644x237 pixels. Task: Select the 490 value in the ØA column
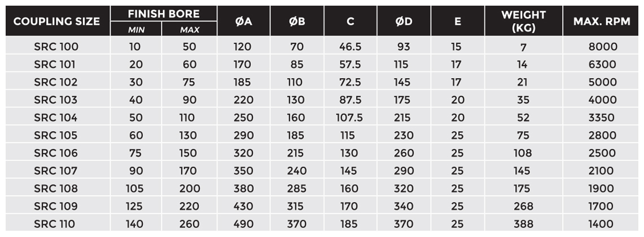coord(242,224)
